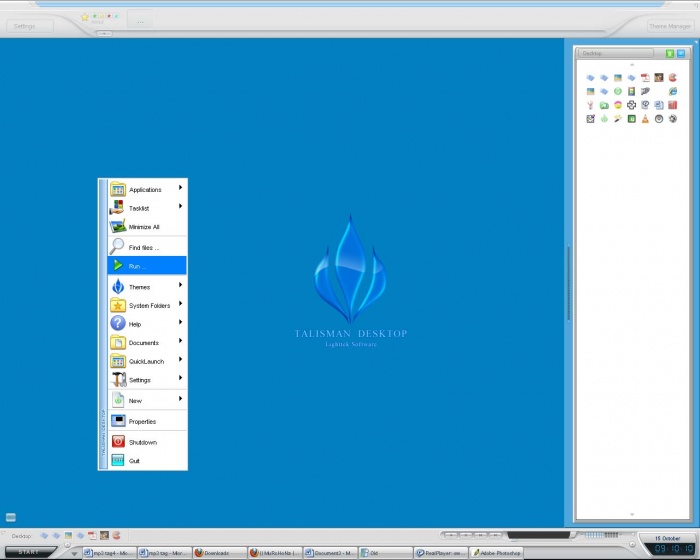
Task: Choose Find files from the menu
Action: tap(147, 247)
